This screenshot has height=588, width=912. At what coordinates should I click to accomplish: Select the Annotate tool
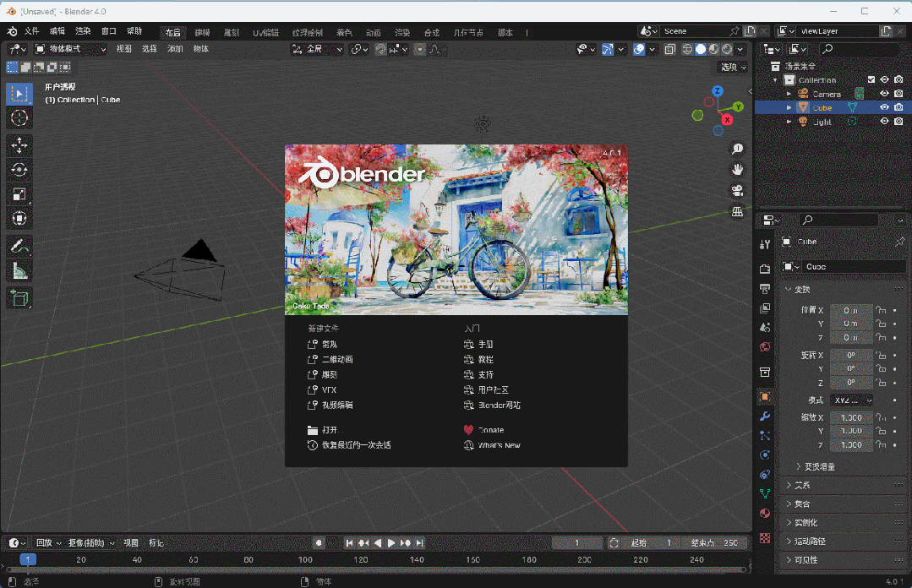coord(19,246)
